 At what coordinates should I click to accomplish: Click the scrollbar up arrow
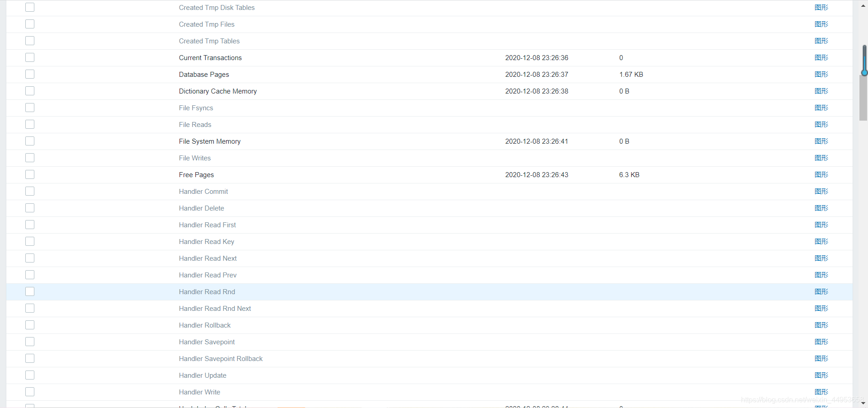click(863, 5)
